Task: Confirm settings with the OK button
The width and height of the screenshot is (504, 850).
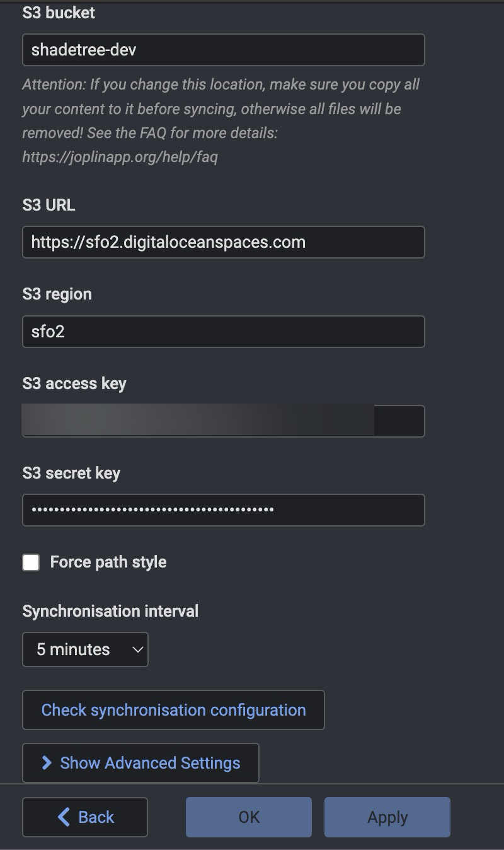Action: [249, 817]
